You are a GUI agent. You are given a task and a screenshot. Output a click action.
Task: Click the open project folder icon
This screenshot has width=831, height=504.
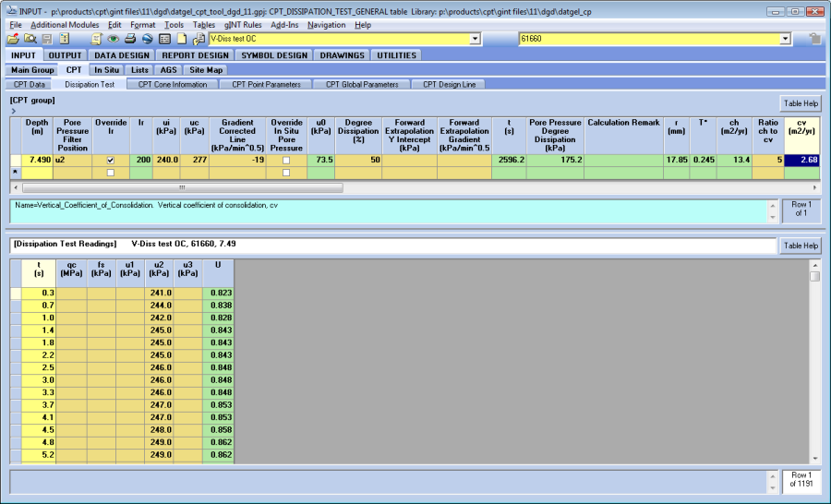tap(13, 39)
